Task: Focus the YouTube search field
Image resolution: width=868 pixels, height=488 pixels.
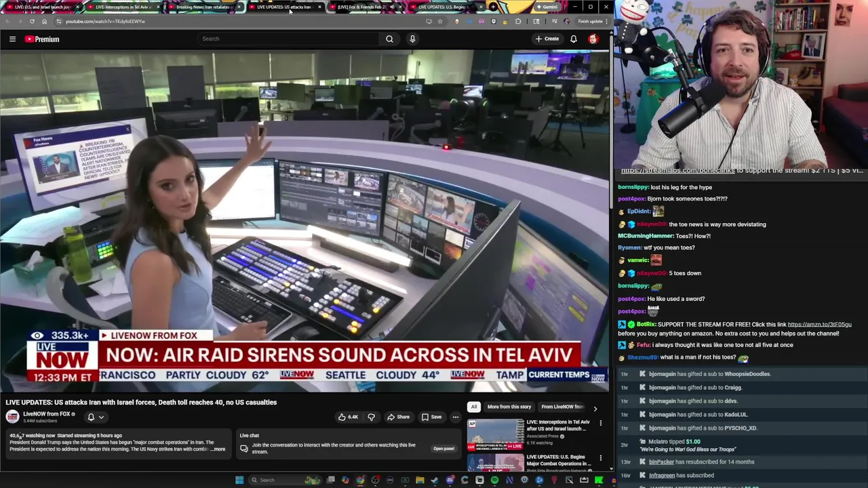Action: point(288,39)
